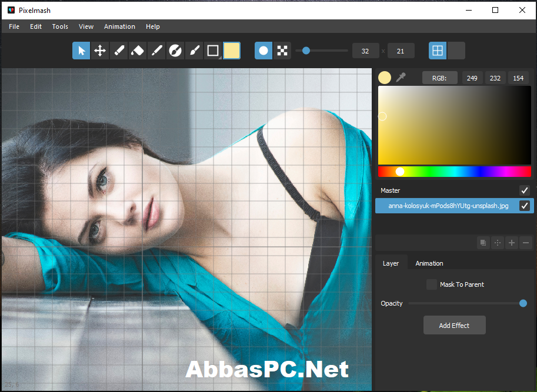Select the circular shading tool icon
Viewport: 537px width, 392px height.
click(x=175, y=51)
